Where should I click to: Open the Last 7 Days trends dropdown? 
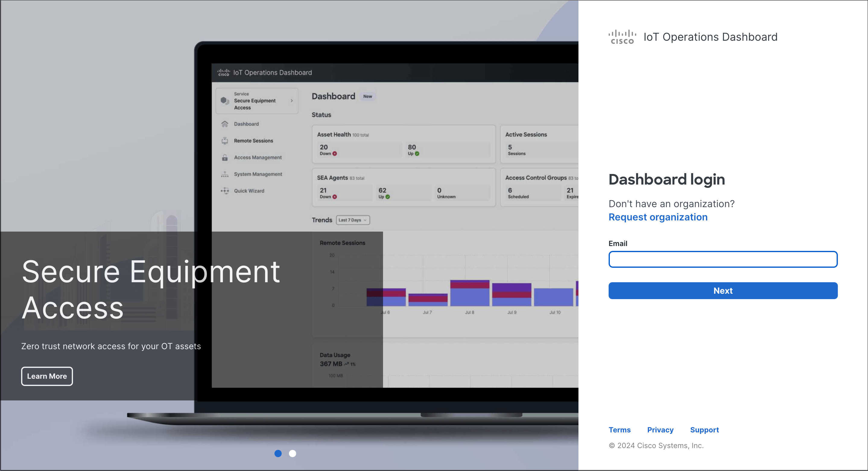[353, 220]
